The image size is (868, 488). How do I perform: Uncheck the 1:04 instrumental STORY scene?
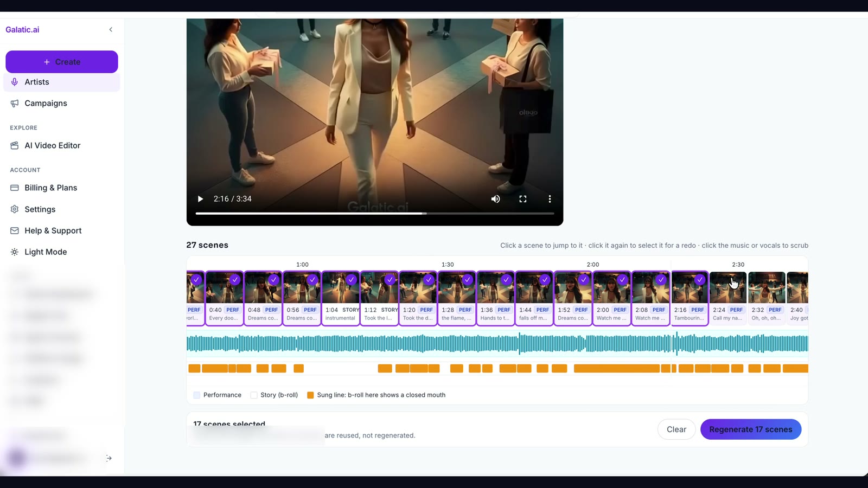pyautogui.click(x=352, y=280)
